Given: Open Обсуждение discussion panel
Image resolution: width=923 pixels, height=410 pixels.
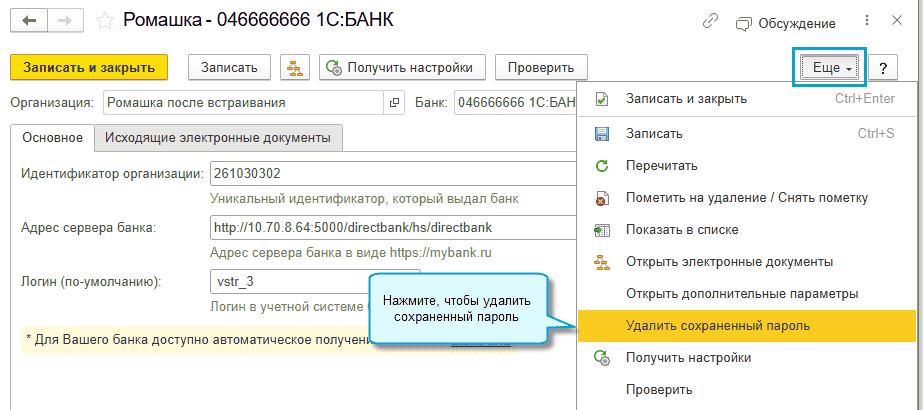Looking at the screenshot, I should coord(786,24).
